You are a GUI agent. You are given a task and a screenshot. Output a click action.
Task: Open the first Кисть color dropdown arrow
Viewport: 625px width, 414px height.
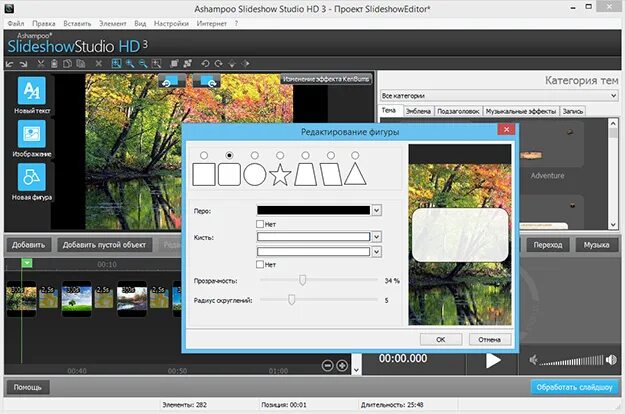coord(377,237)
